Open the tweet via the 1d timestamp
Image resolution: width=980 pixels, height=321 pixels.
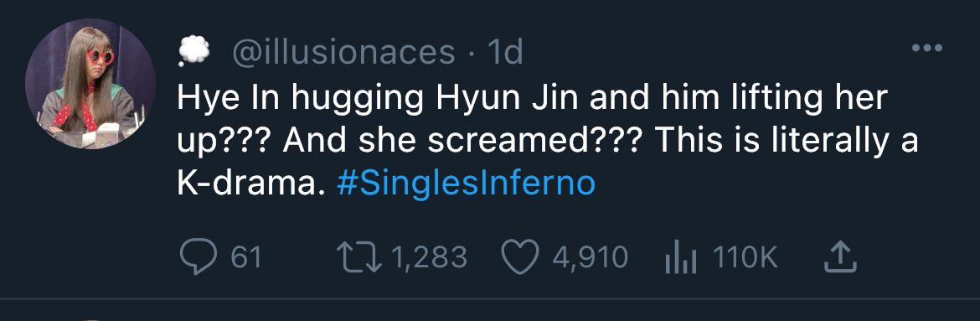click(504, 53)
